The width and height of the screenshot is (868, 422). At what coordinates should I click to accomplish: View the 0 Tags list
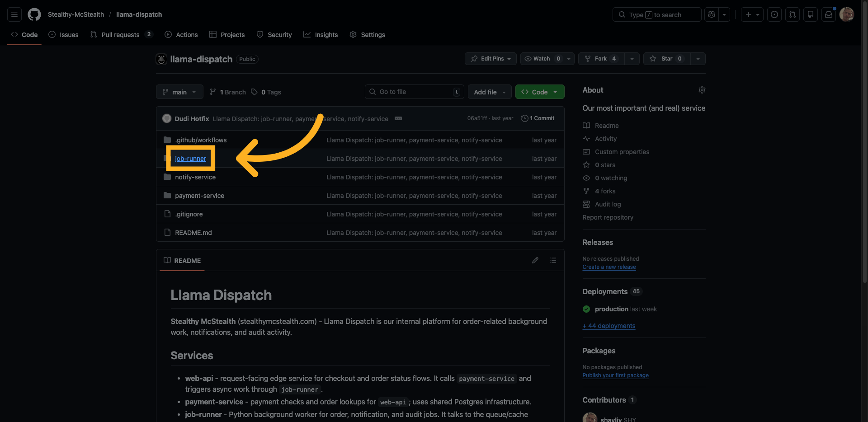[x=266, y=92]
